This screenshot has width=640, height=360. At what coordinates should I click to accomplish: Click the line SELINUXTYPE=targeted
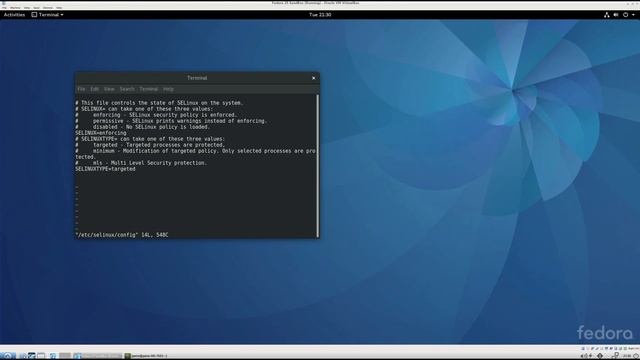point(105,169)
